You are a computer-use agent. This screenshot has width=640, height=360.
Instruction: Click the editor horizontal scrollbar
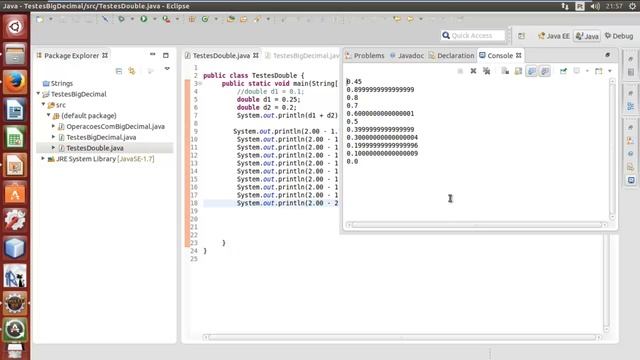tap(402, 337)
